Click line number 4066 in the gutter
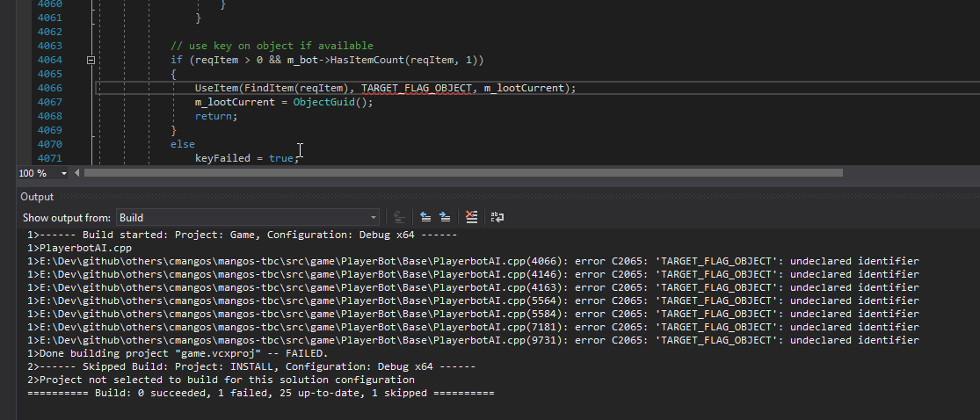The width and height of the screenshot is (980, 420). tap(50, 88)
